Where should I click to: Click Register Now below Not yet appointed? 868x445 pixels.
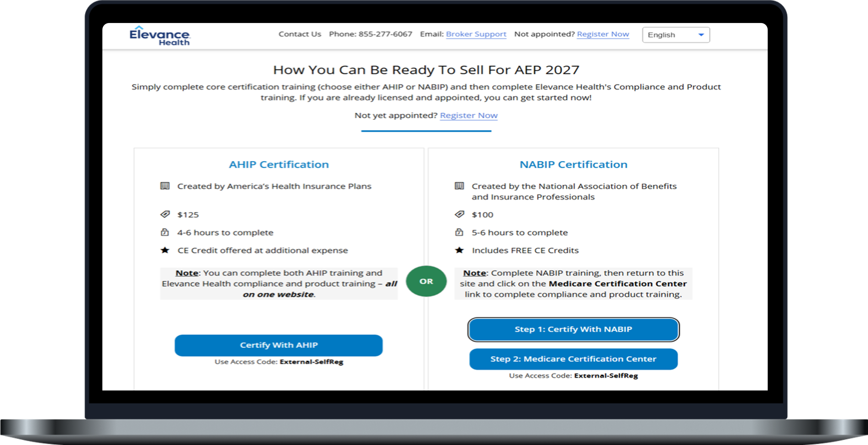(x=469, y=115)
